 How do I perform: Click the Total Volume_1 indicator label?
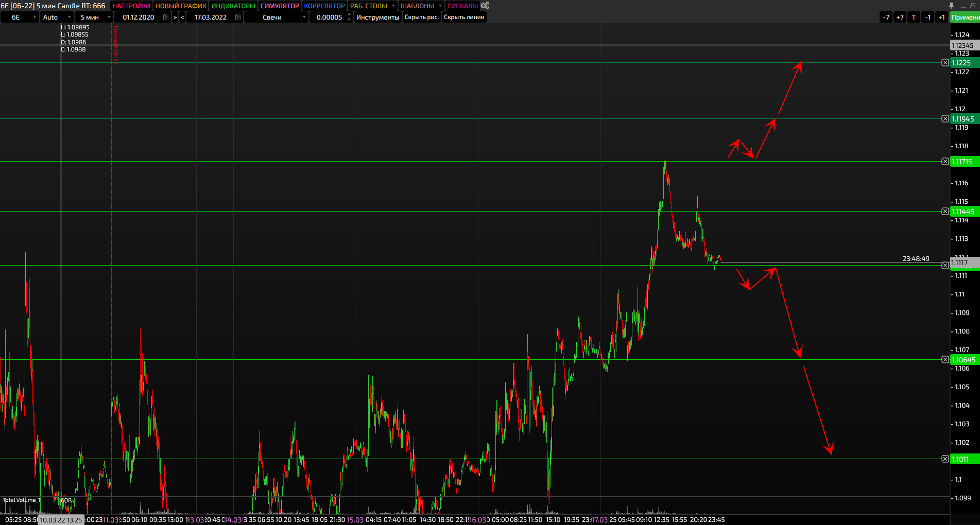point(22,500)
